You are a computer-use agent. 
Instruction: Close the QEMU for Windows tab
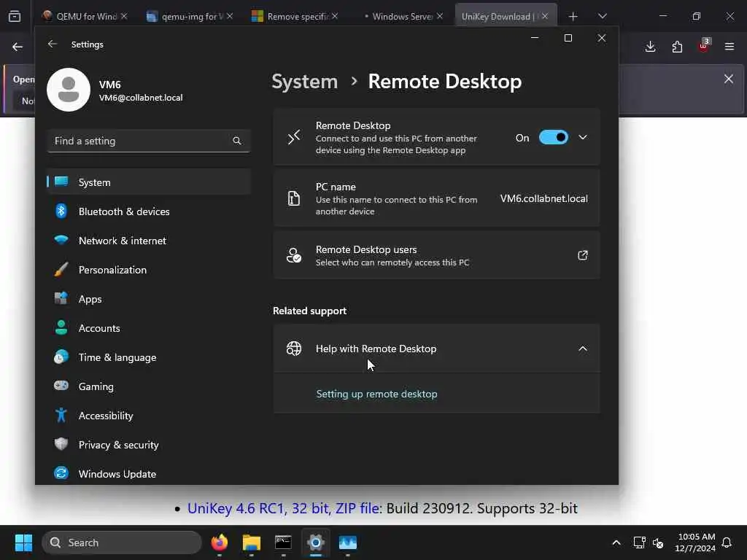tap(124, 16)
